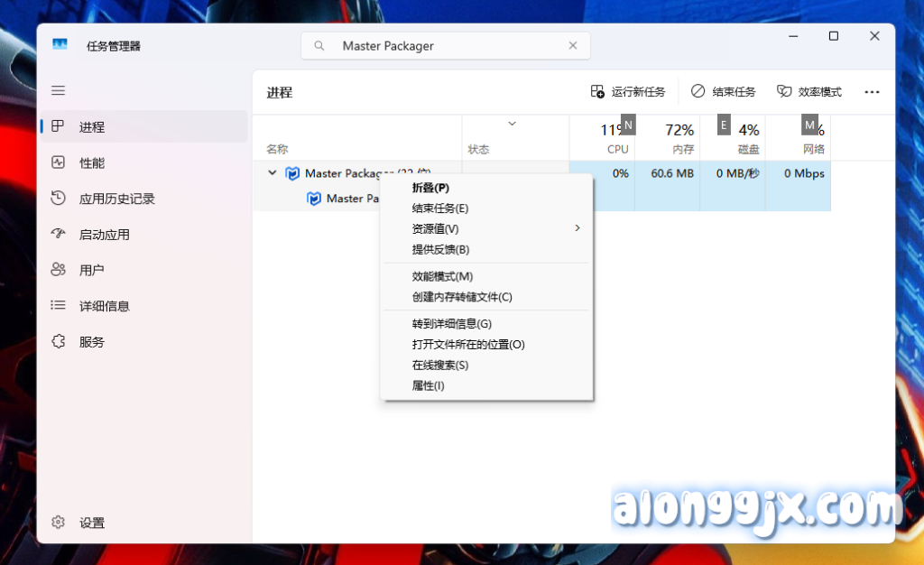Click 结束任务 (End task) in the toolbar
Screen dimensions: 924x565
pyautogui.click(x=724, y=91)
